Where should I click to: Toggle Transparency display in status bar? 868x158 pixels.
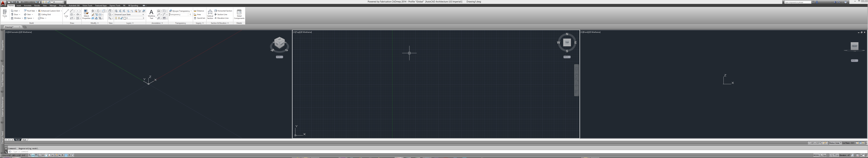pos(66,155)
